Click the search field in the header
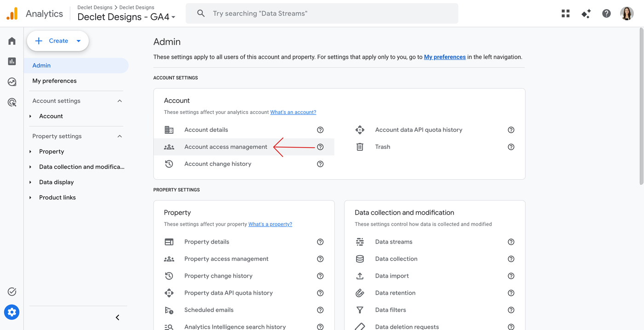Image resolution: width=644 pixels, height=330 pixels. pos(322,14)
